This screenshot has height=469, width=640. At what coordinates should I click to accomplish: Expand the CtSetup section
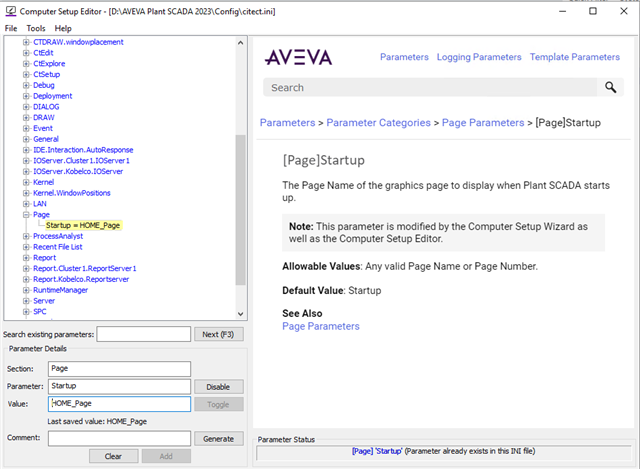(26, 74)
